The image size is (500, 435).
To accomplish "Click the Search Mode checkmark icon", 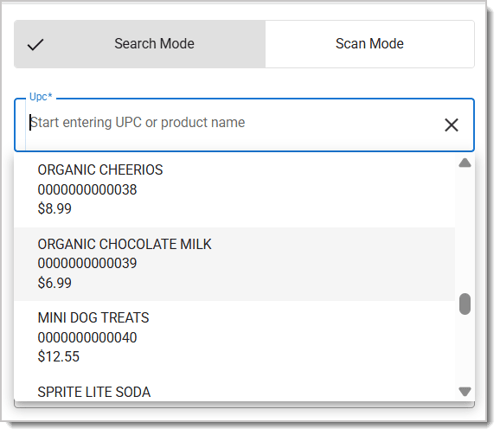I will pos(35,44).
